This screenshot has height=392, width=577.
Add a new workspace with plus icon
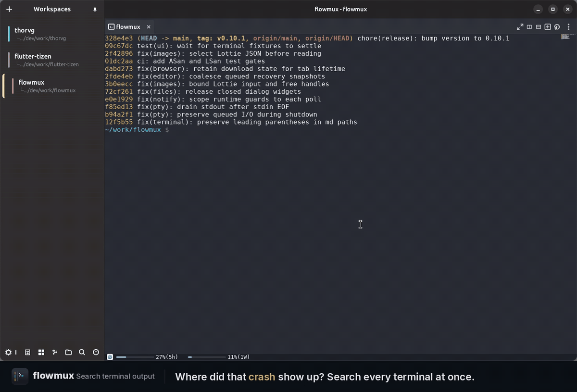(x=9, y=9)
